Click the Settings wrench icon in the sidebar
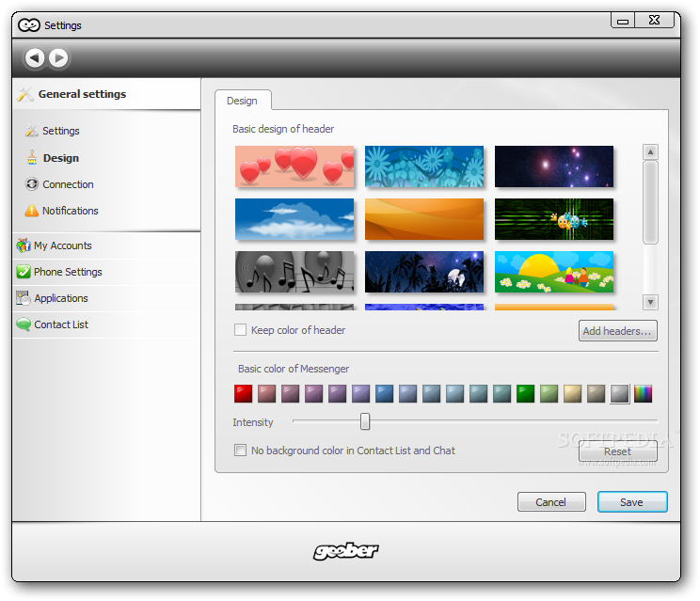700x601 pixels. (x=32, y=131)
